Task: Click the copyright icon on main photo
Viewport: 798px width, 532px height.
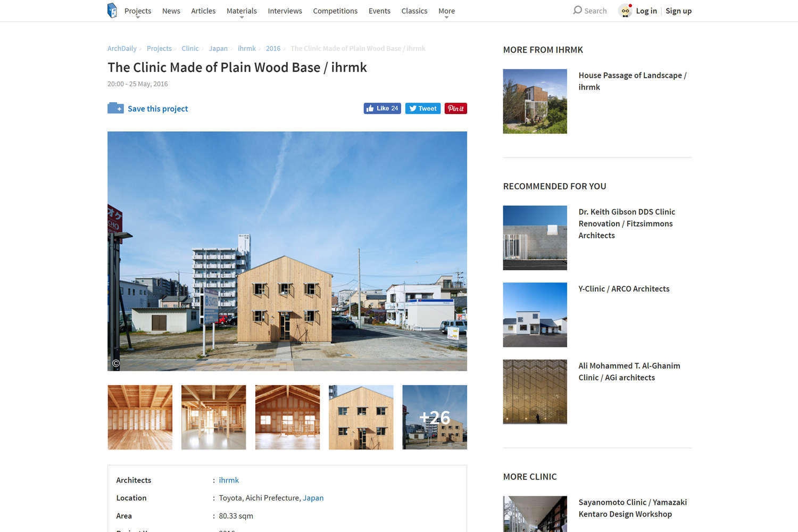Action: point(116,363)
